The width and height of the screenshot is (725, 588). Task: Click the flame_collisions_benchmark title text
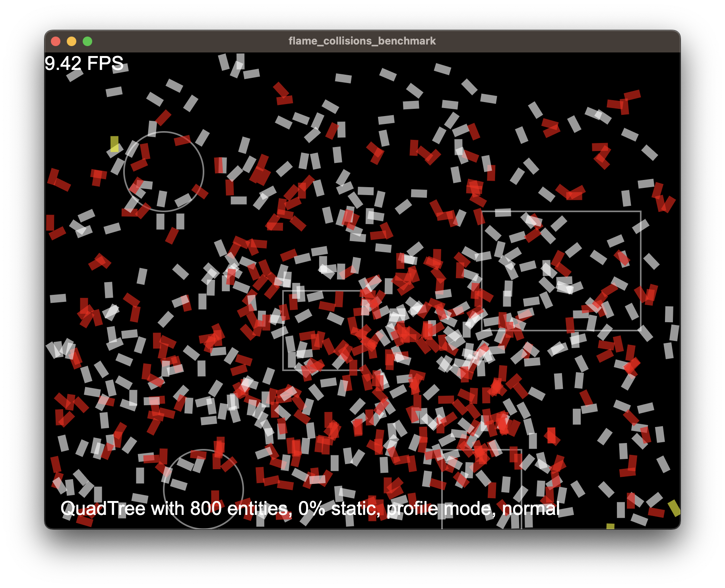(x=362, y=41)
